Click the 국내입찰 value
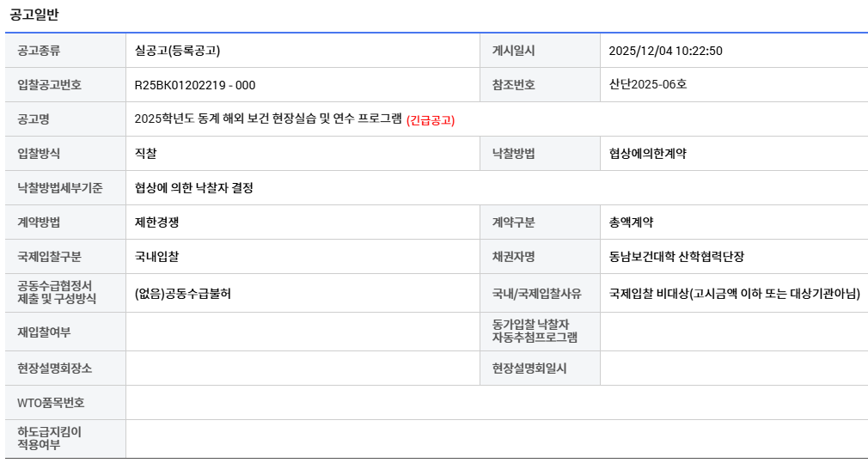 (x=156, y=257)
